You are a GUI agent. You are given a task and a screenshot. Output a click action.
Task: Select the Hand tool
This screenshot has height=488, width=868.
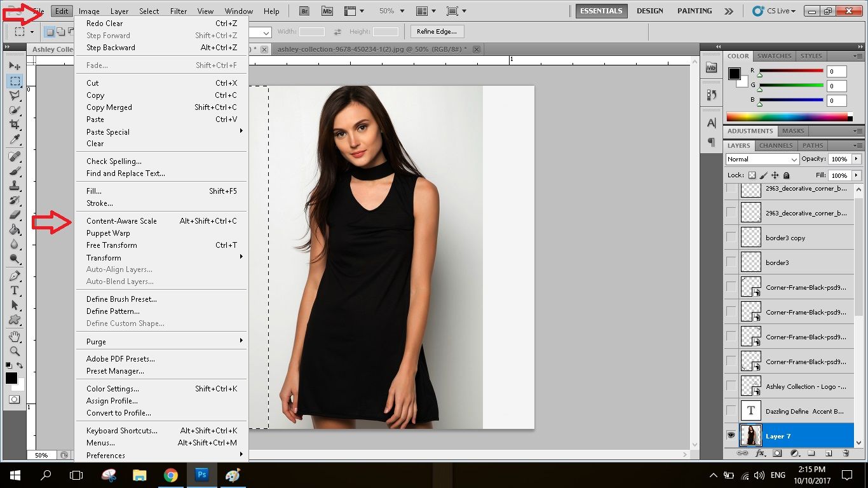[15, 336]
